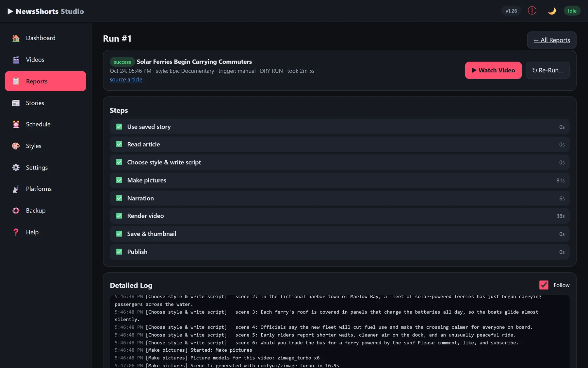
Task: Click the Platforms satellite dish icon
Action: point(16,189)
